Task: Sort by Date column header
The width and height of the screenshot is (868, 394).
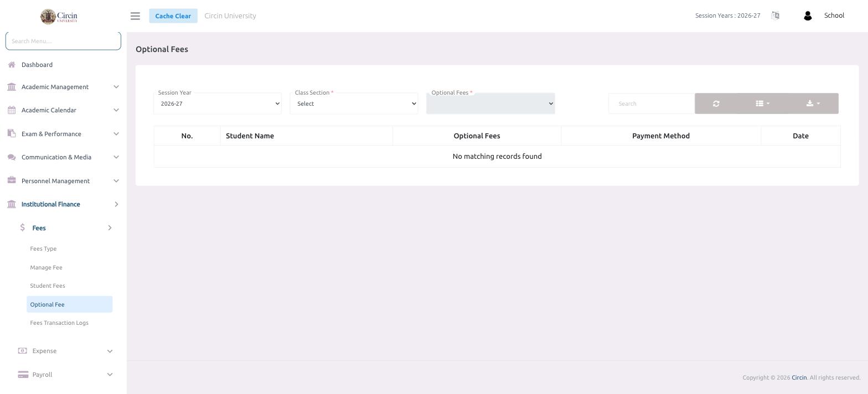Action: (x=800, y=136)
